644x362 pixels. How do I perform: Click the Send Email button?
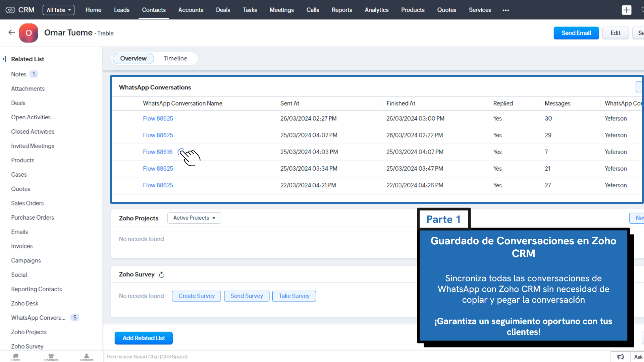point(576,33)
